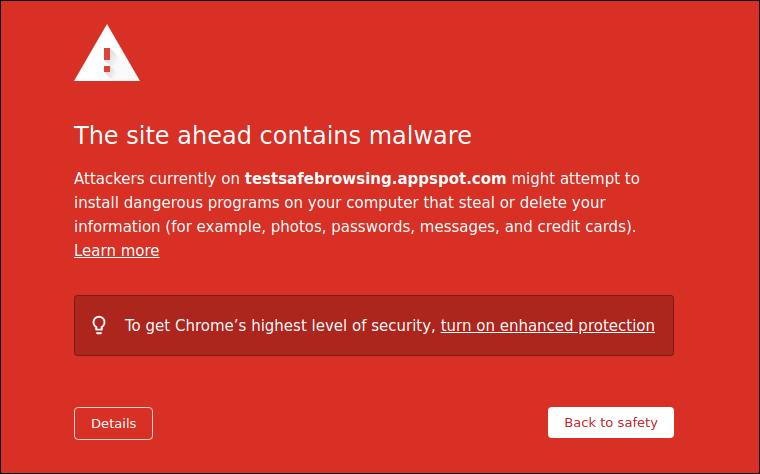Click the word 'malware' in the heading

(x=420, y=135)
